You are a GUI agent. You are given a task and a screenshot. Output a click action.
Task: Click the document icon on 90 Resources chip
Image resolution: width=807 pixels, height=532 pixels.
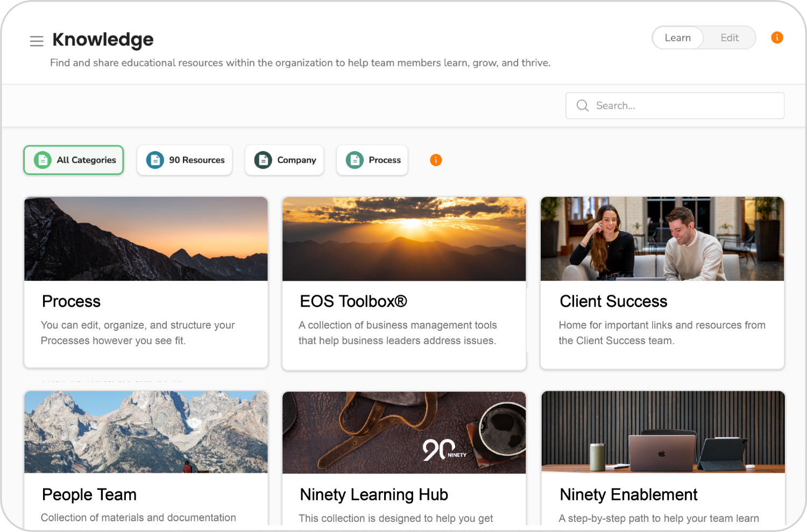click(x=154, y=160)
